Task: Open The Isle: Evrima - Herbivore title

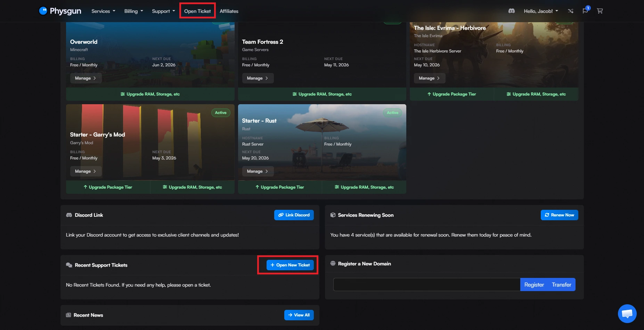Action: (450, 28)
